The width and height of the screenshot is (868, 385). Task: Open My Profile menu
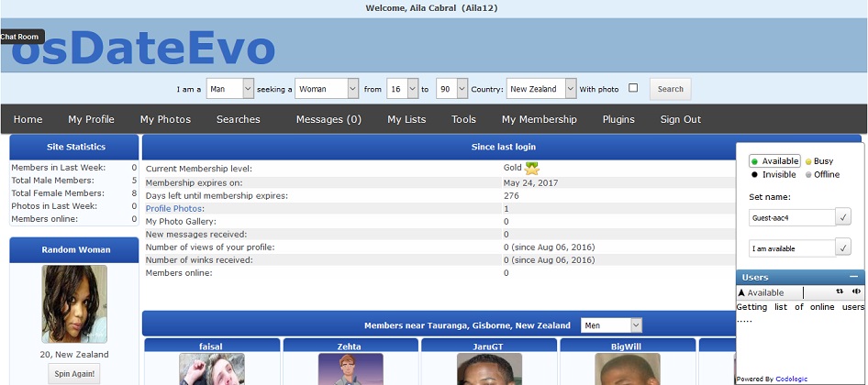(x=92, y=119)
